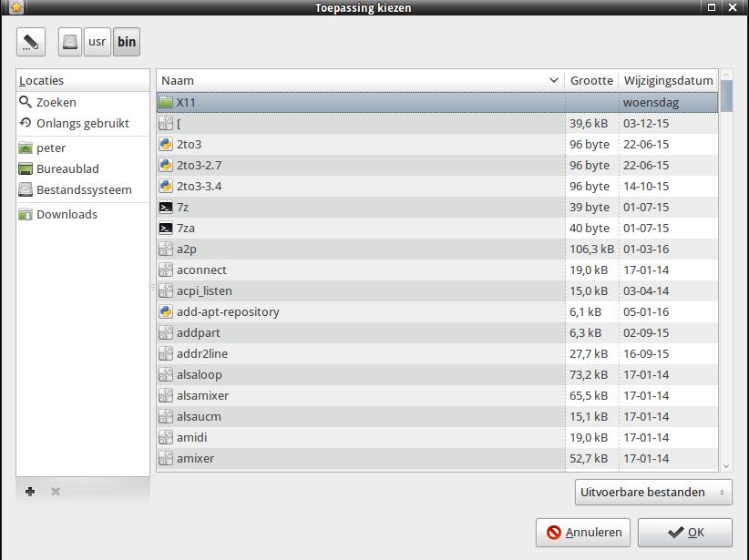Sort by the Wijzigingsdatum column
749x560 pixels.
(x=668, y=80)
